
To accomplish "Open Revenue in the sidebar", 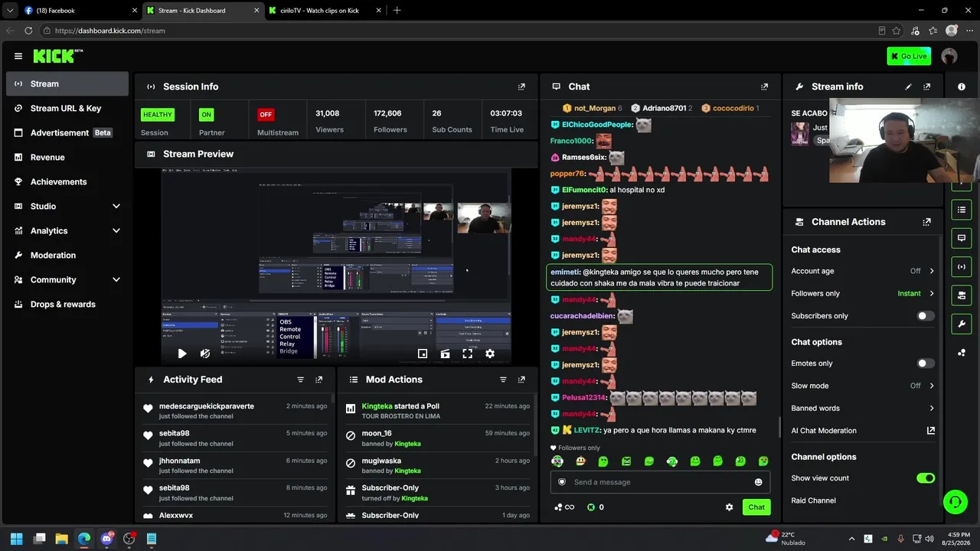I will coord(67,158).
